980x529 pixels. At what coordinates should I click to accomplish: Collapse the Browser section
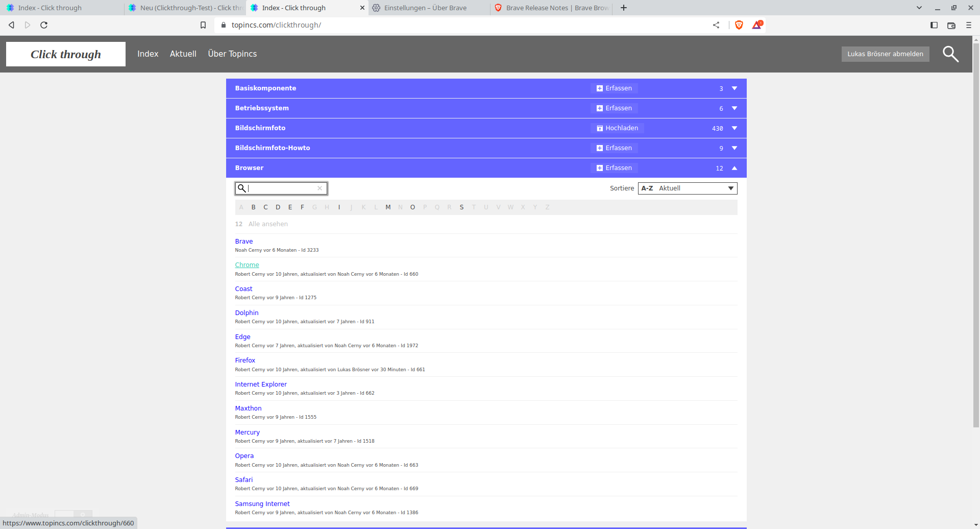(734, 168)
